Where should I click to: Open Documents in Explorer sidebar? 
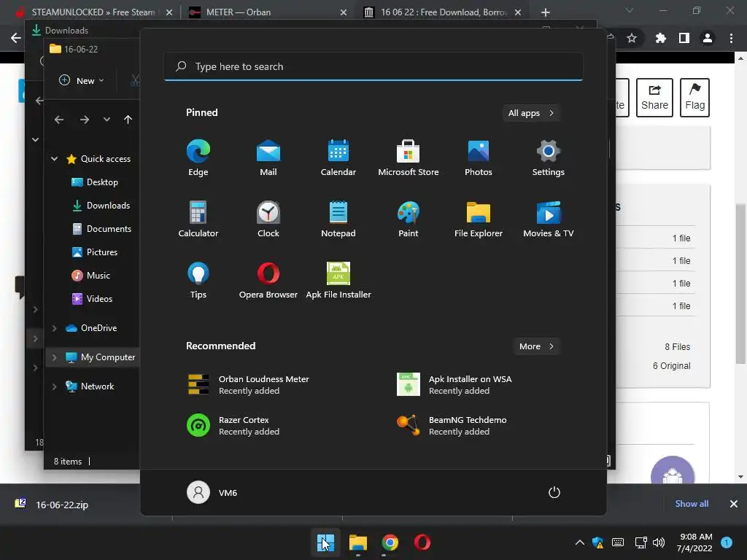(101, 228)
